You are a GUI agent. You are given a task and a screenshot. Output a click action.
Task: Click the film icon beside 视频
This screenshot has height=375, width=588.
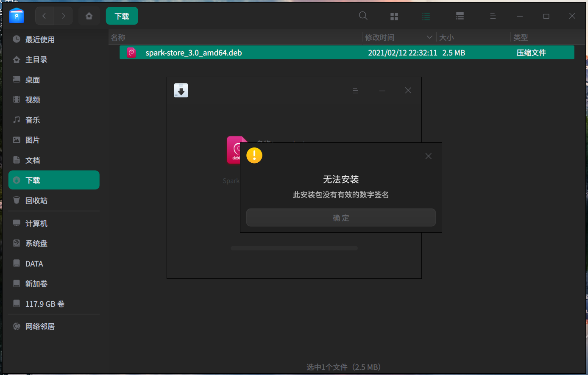pos(17,100)
